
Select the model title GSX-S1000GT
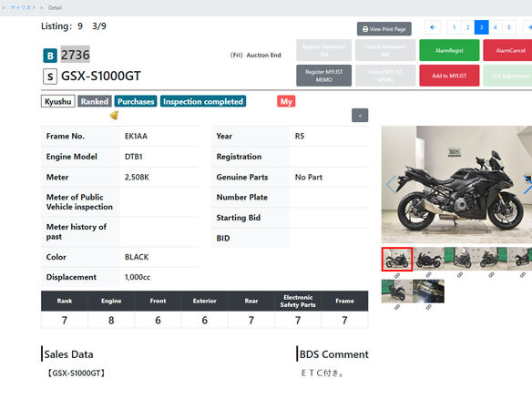click(101, 76)
